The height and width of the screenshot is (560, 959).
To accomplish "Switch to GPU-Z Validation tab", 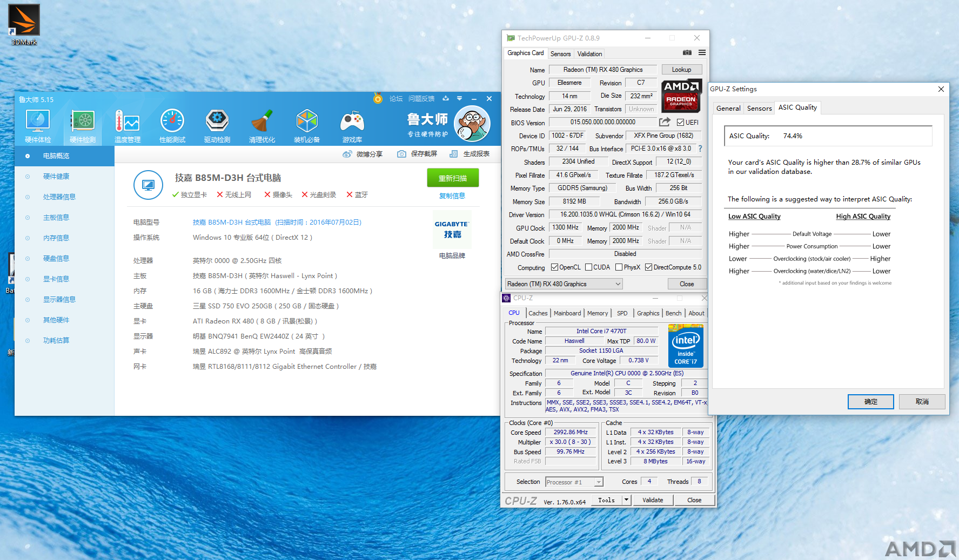I will [589, 54].
